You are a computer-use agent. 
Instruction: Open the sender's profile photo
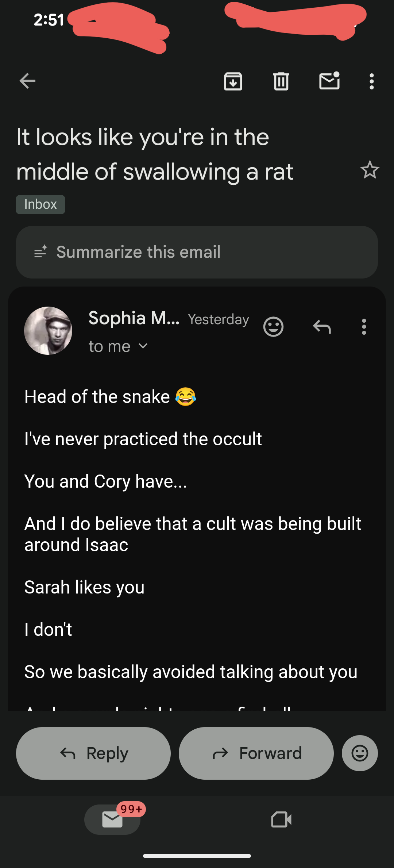point(48,331)
